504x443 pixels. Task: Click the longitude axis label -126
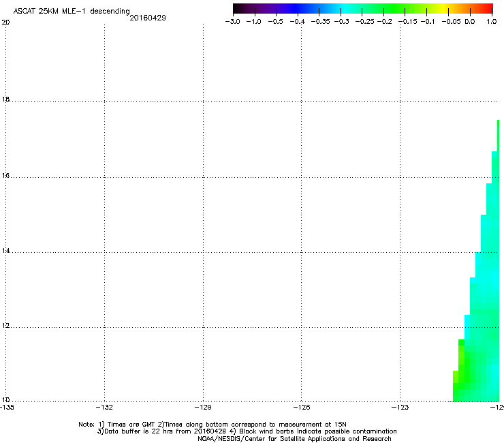tap(302, 408)
